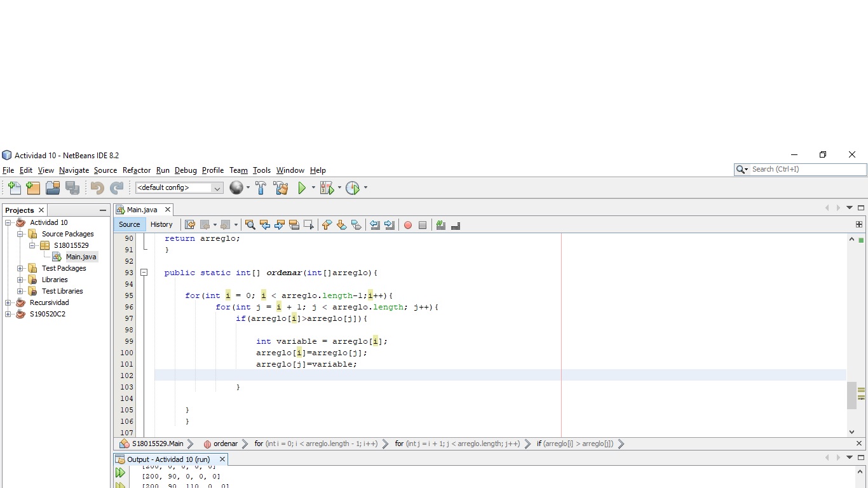
Task: Open the Debug Project dropdown arrow
Action: 339,188
